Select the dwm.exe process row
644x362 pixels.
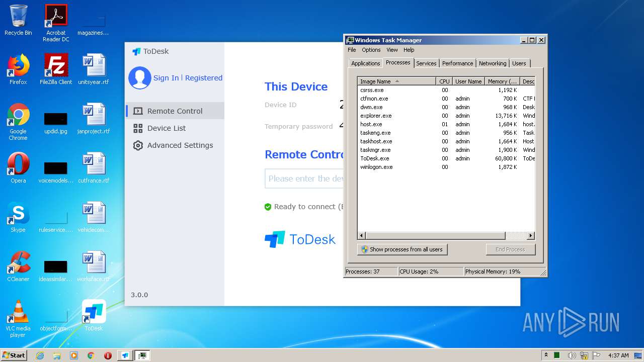pyautogui.click(x=446, y=107)
